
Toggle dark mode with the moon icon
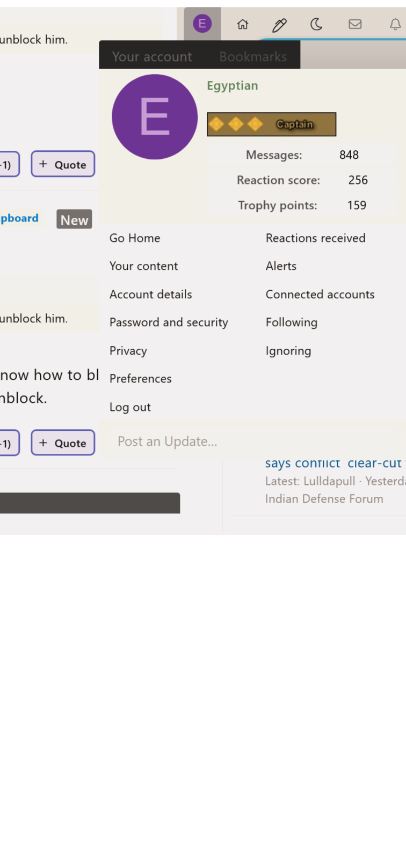tap(316, 24)
